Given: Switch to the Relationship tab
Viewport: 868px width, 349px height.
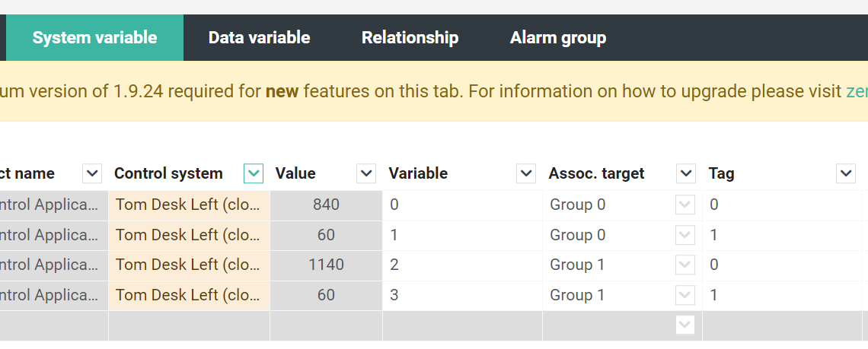Looking at the screenshot, I should [x=410, y=37].
